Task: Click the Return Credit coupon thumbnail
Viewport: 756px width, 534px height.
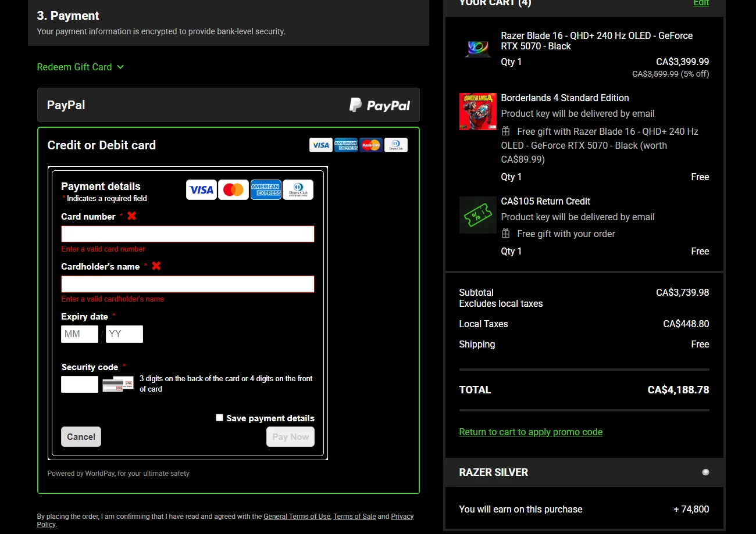Action: pos(478,215)
